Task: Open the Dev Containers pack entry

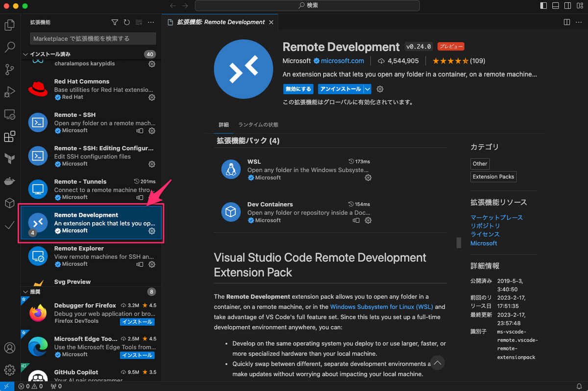Action: point(296,212)
